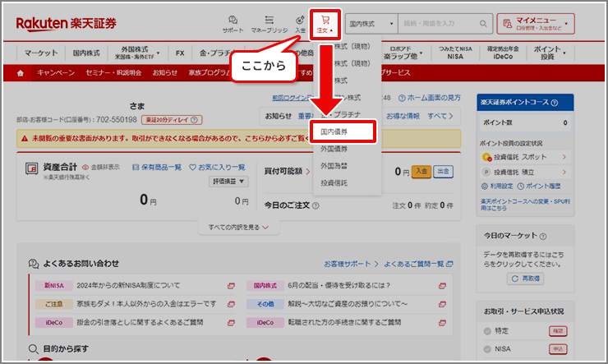Click the 資産合計 panel icon
Screen dimensions: 608x364
(31, 168)
